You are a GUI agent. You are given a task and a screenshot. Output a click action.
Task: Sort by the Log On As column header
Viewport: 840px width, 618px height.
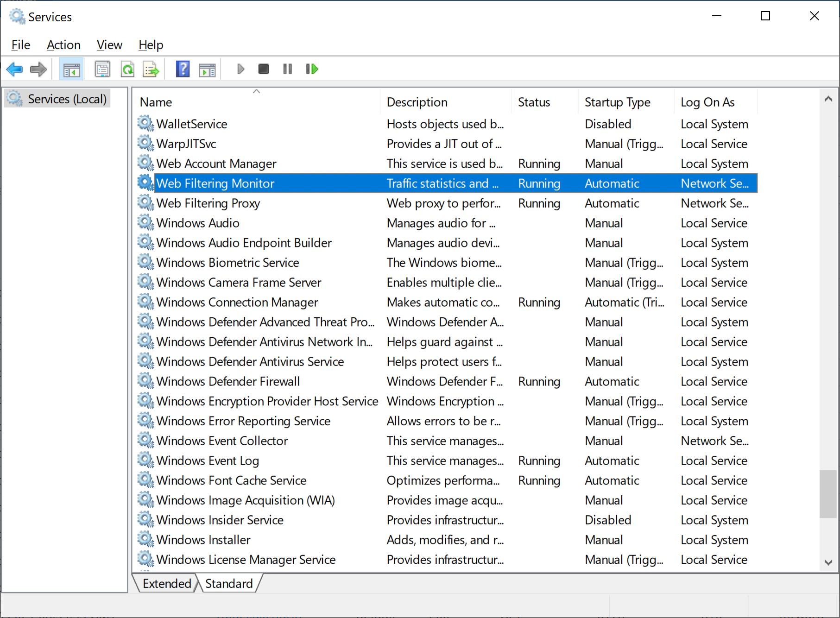(716, 102)
